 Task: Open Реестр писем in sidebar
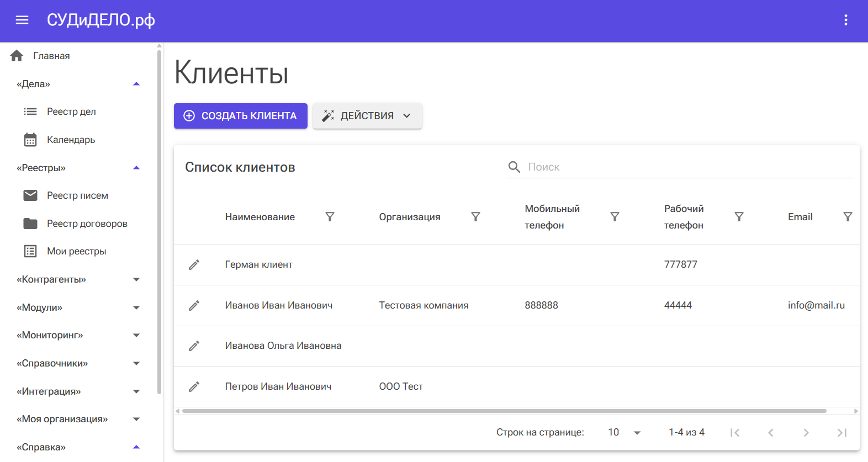tap(77, 195)
